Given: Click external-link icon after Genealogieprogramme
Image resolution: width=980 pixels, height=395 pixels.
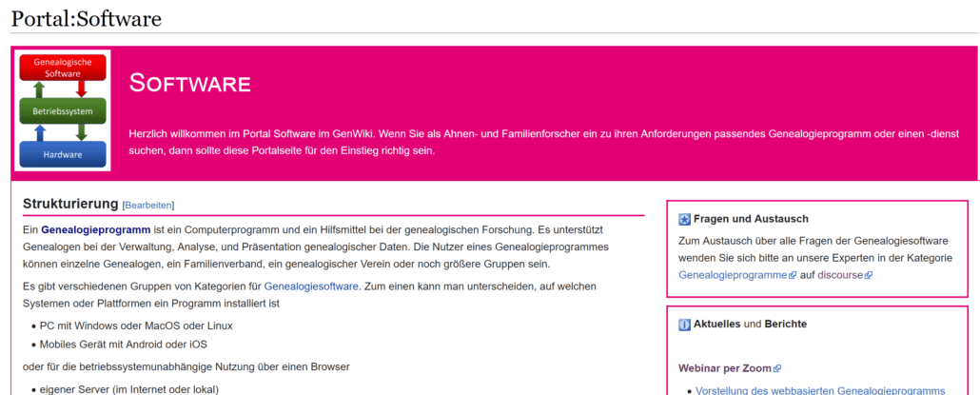Looking at the screenshot, I should pyautogui.click(x=793, y=275).
